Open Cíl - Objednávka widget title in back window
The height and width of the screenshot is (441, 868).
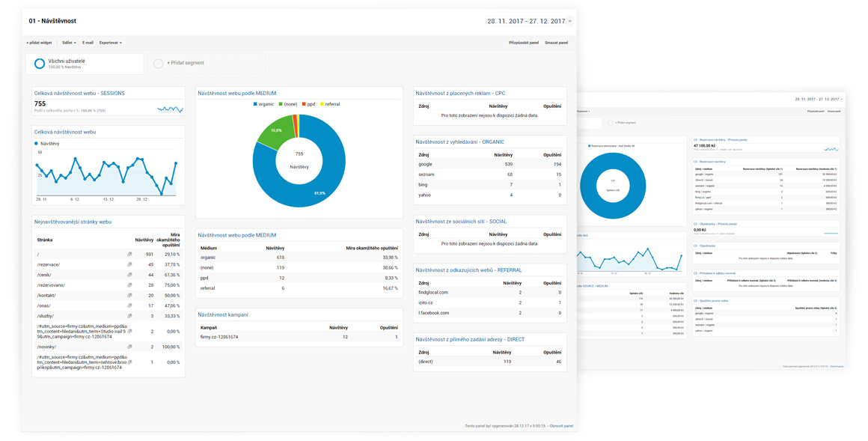pyautogui.click(x=705, y=245)
